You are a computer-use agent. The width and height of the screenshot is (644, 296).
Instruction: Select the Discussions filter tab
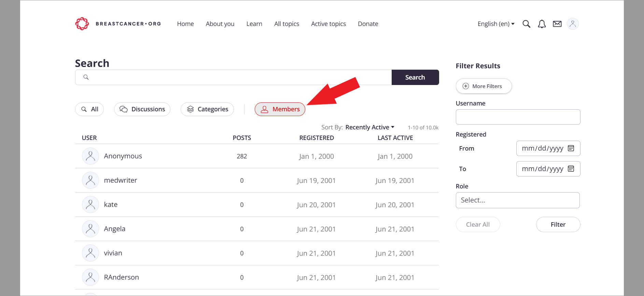[x=142, y=109]
